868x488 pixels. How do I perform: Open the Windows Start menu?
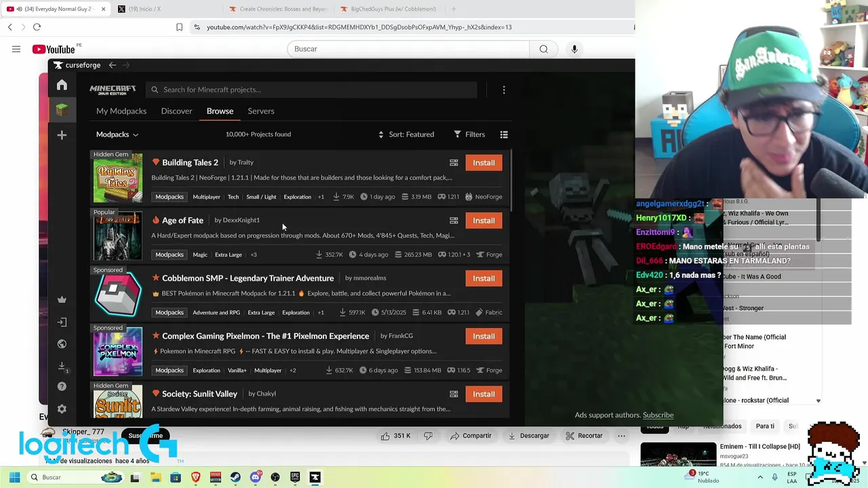14,477
